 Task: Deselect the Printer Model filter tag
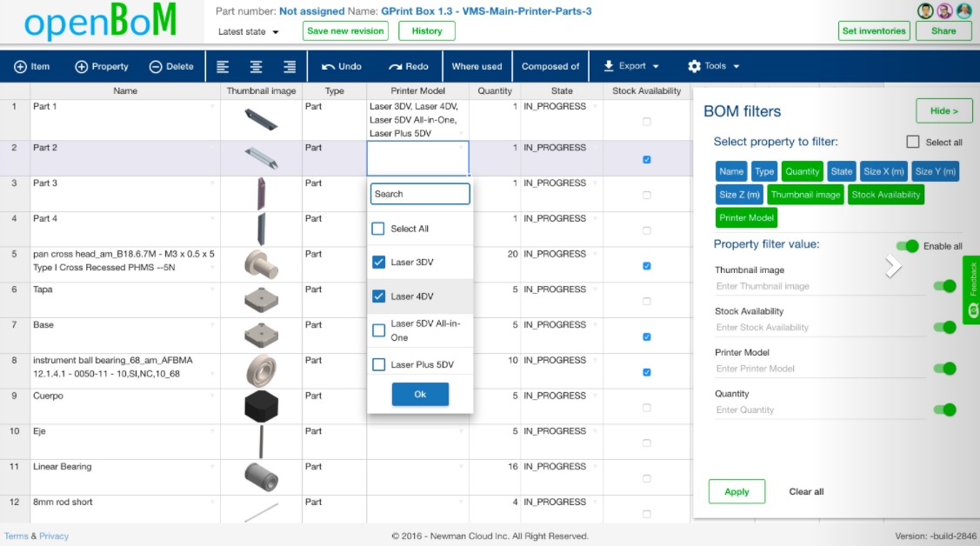[x=746, y=217]
